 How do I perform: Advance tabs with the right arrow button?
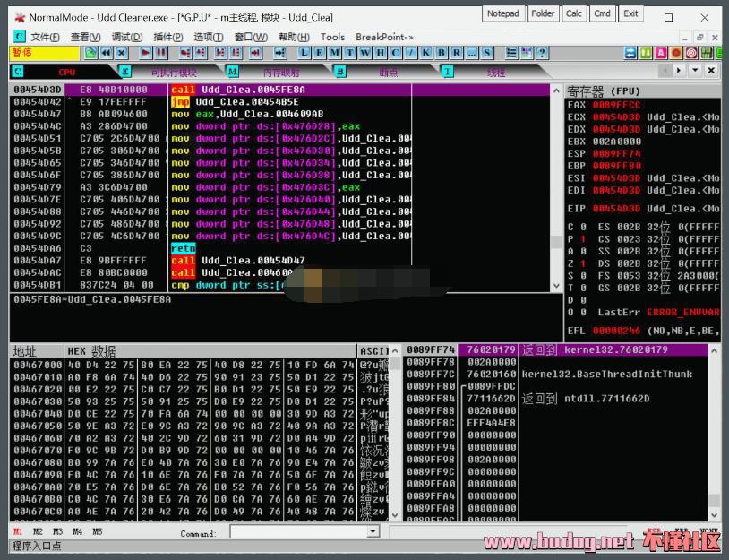coord(679,70)
